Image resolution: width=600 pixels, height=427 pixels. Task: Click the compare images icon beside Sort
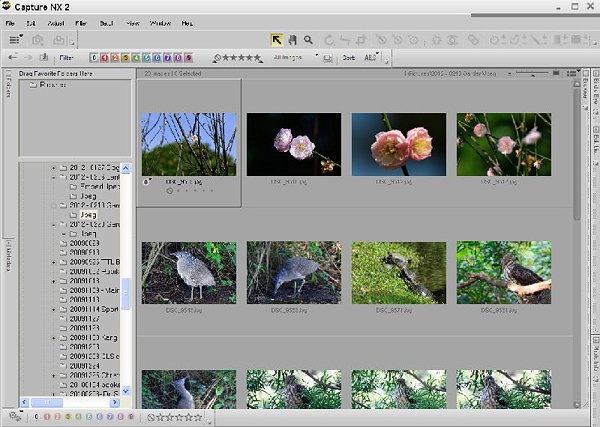[x=328, y=58]
